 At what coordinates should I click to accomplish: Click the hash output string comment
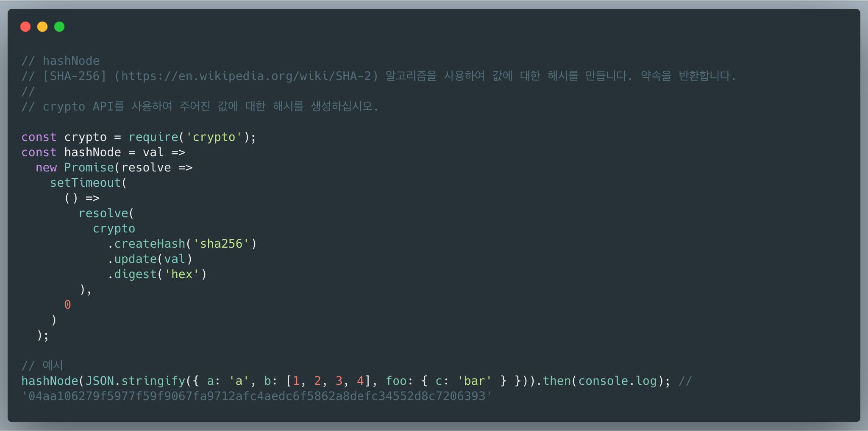tap(257, 396)
